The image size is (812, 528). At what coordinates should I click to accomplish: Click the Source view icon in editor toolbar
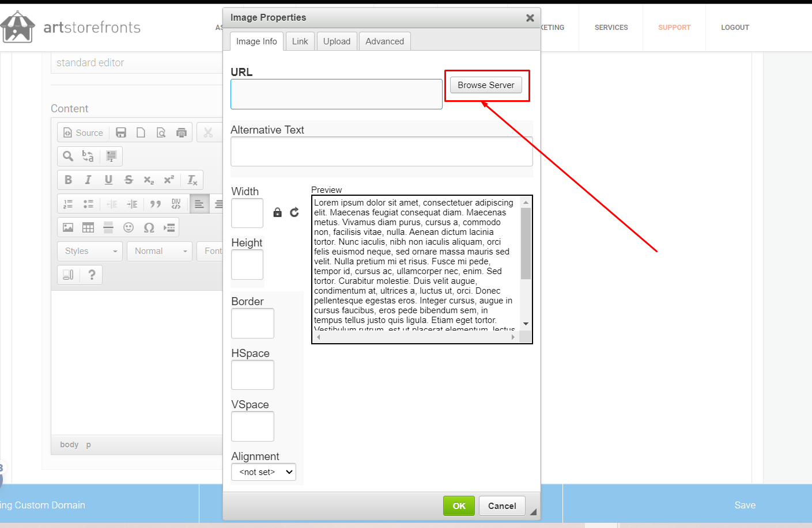coord(83,132)
